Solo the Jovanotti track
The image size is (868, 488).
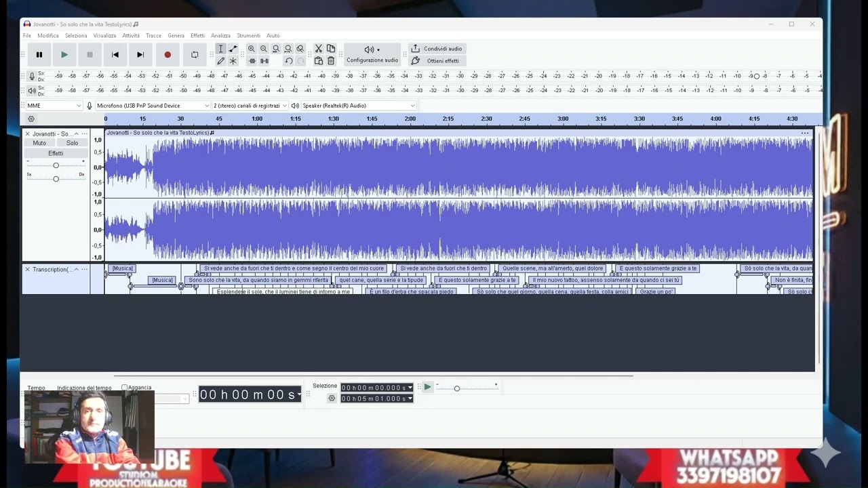click(72, 143)
